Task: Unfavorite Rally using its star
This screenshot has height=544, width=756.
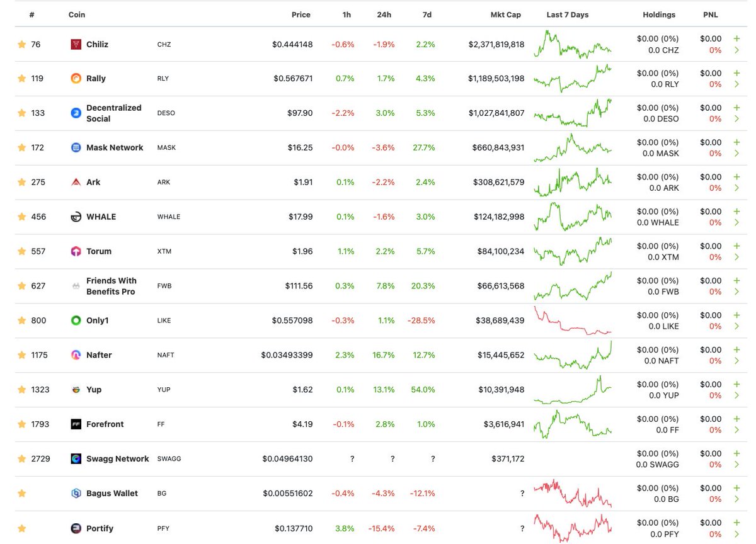Action: pos(22,79)
